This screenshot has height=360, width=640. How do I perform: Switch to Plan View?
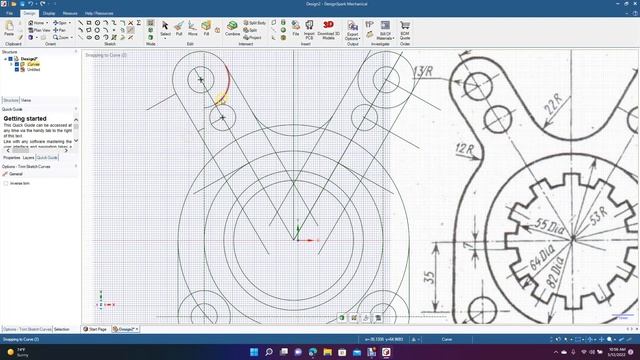click(x=39, y=30)
